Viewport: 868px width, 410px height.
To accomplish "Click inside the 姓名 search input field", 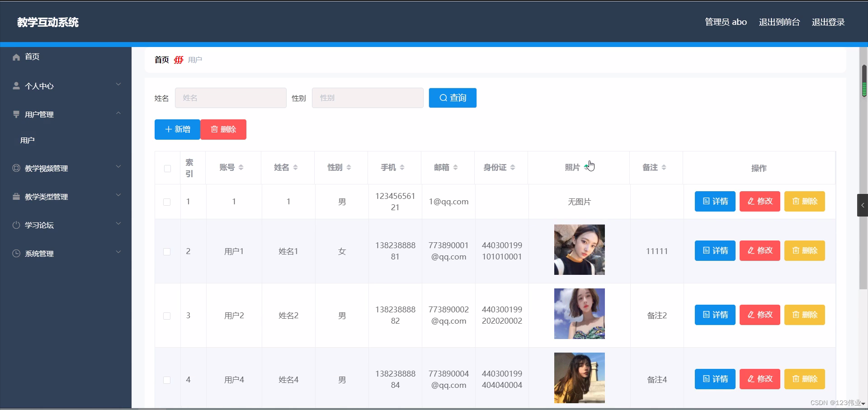I will (x=231, y=98).
